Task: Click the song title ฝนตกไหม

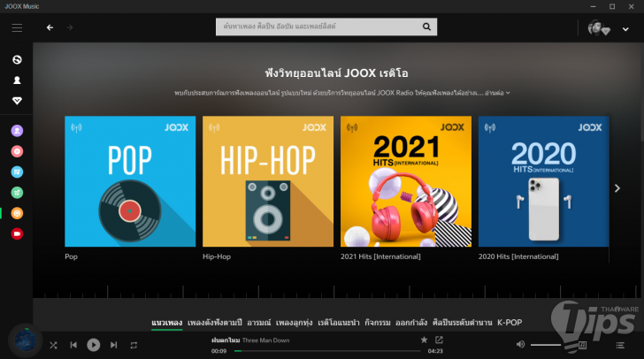Action: [226, 340]
